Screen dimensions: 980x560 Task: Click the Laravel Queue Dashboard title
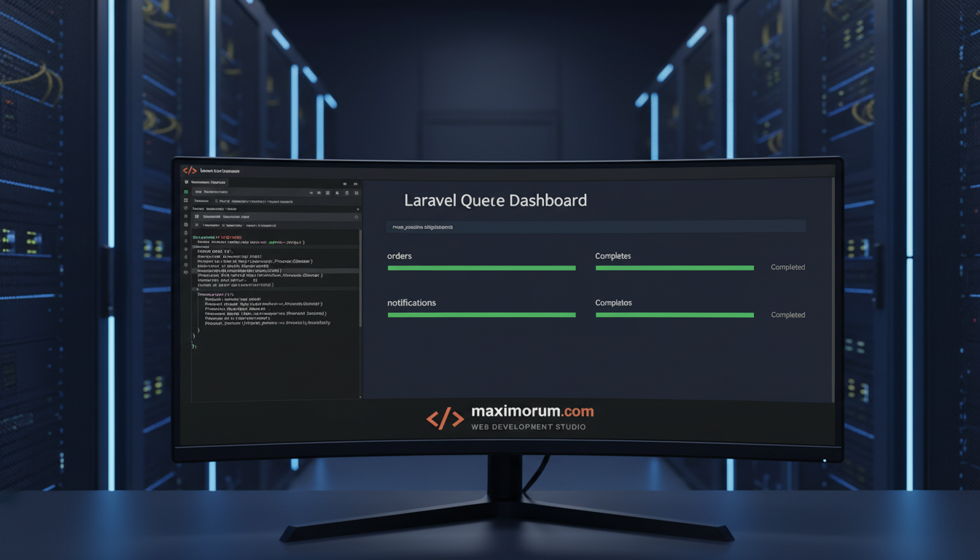[495, 201]
